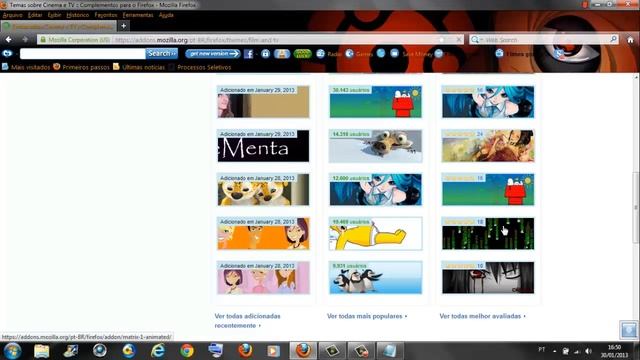Click the Web Search magnifier icon
Viewport: 640px width, 360px height.
pos(613,39)
